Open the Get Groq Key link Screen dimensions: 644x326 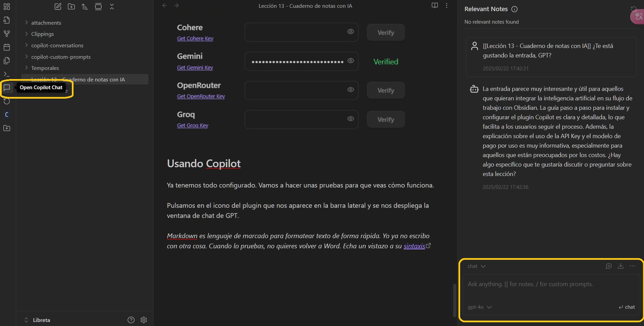pos(193,125)
